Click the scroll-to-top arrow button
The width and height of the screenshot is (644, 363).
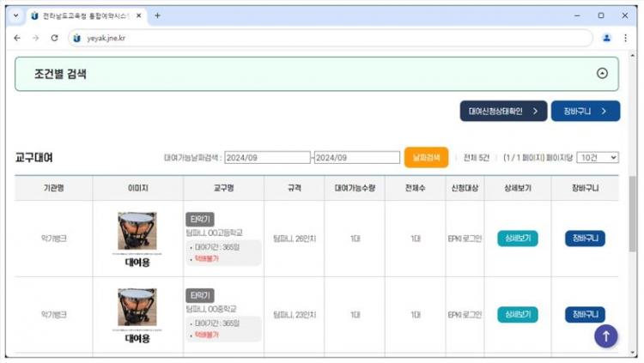(605, 336)
